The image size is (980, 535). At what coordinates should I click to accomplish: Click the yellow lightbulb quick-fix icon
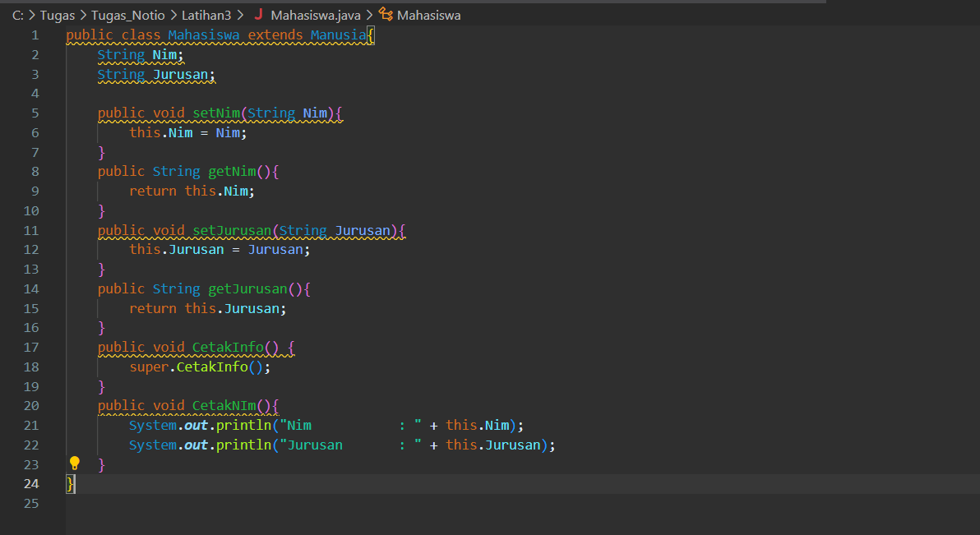click(74, 464)
